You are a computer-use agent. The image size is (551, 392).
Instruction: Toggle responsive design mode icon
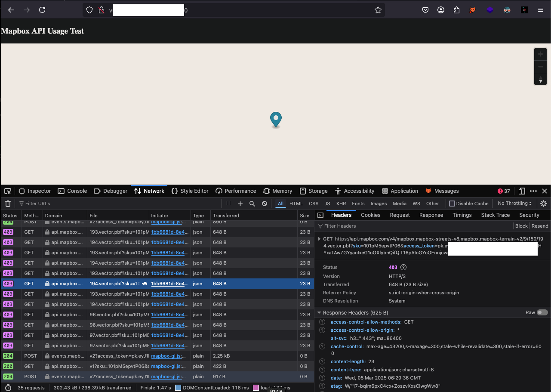pyautogui.click(x=522, y=191)
